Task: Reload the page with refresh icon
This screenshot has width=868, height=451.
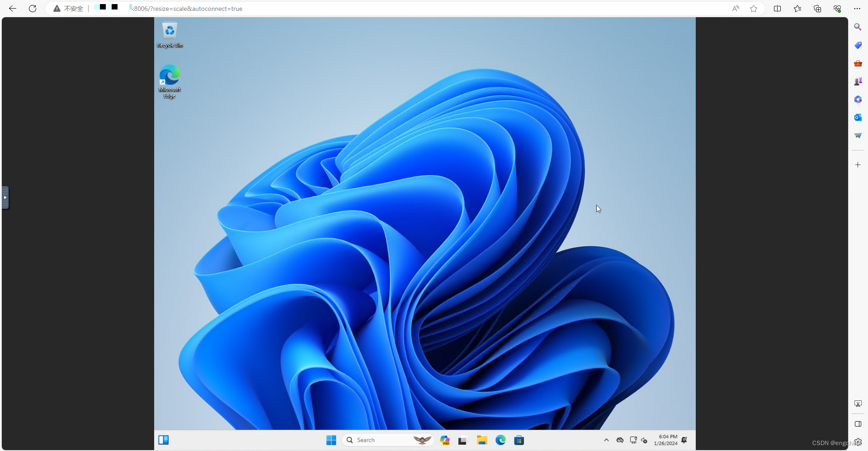Action: 33,9
